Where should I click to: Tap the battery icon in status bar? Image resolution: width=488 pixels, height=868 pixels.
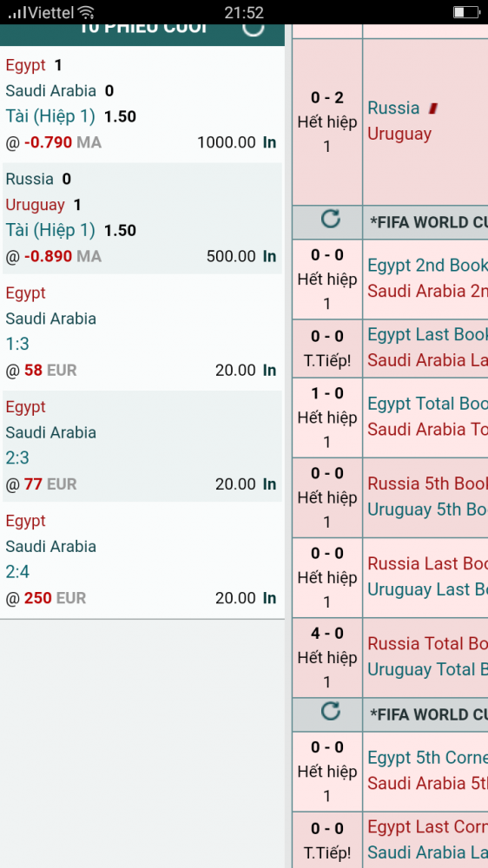465,12
